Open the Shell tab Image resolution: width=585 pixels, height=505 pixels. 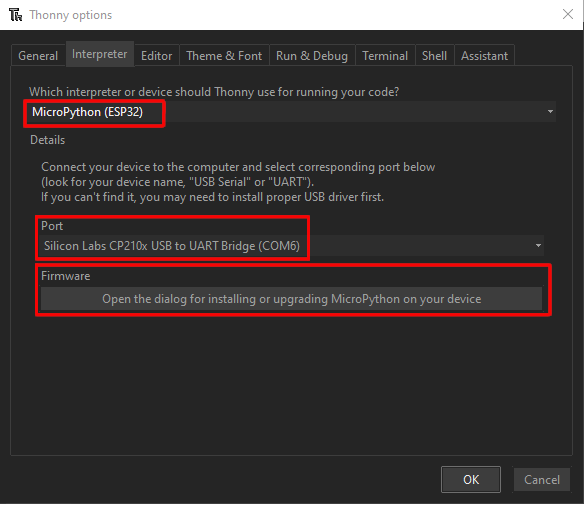[434, 56]
